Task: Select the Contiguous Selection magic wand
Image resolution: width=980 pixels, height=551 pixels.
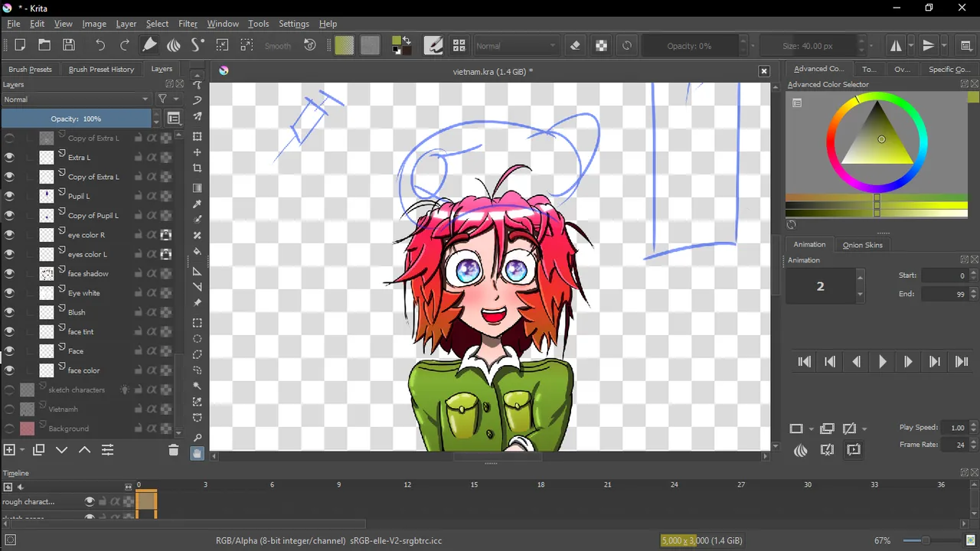Action: [x=197, y=386]
